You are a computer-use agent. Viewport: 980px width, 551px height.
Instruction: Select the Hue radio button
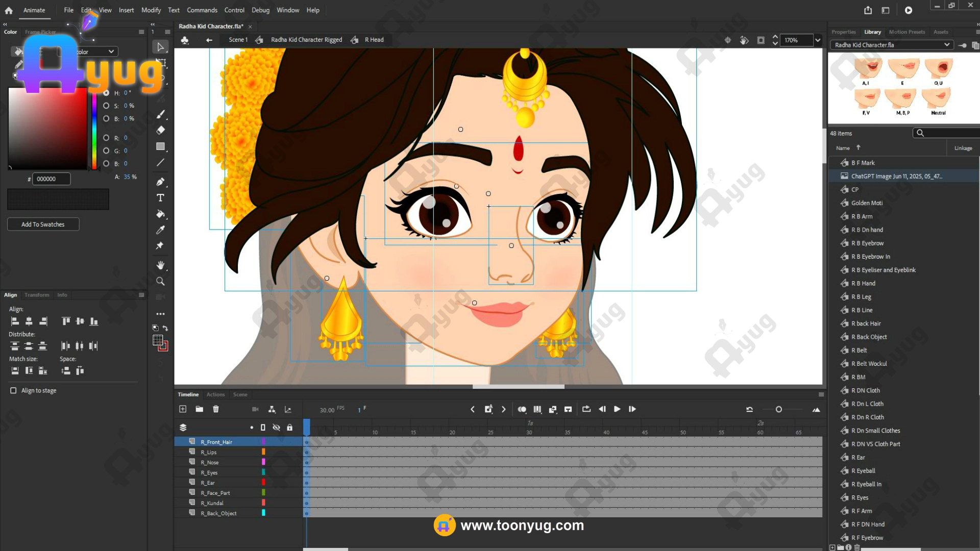(x=106, y=93)
